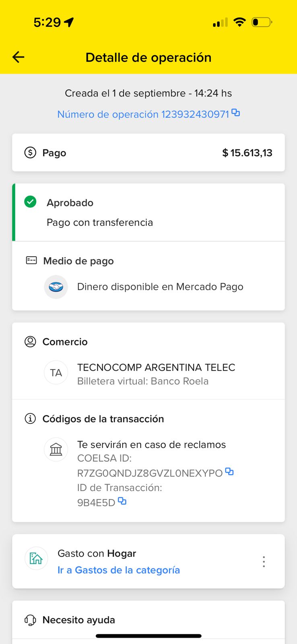Image resolution: width=297 pixels, height=644 pixels.
Task: Open the three-dot menu for Hogar category
Action: pos(264,561)
